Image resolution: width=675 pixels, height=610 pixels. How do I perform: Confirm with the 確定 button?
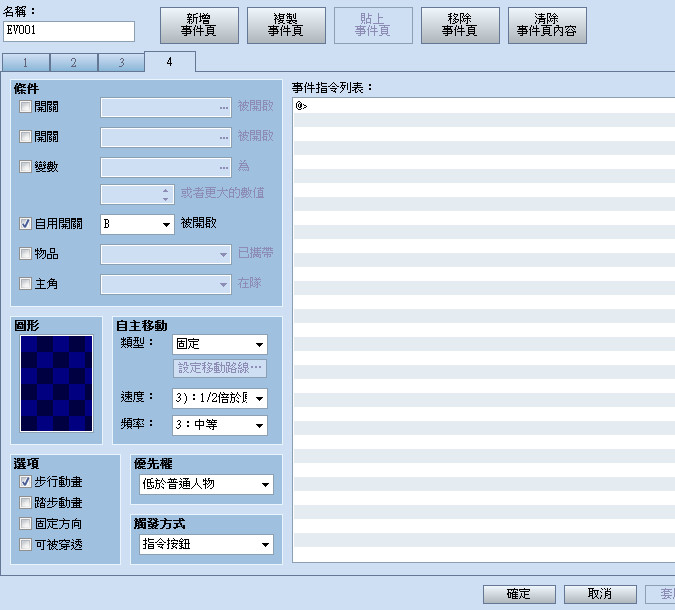point(519,594)
